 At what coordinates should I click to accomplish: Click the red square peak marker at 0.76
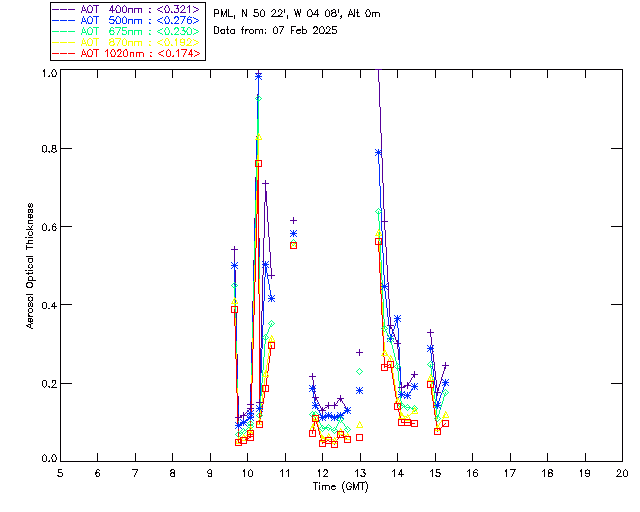click(x=258, y=163)
